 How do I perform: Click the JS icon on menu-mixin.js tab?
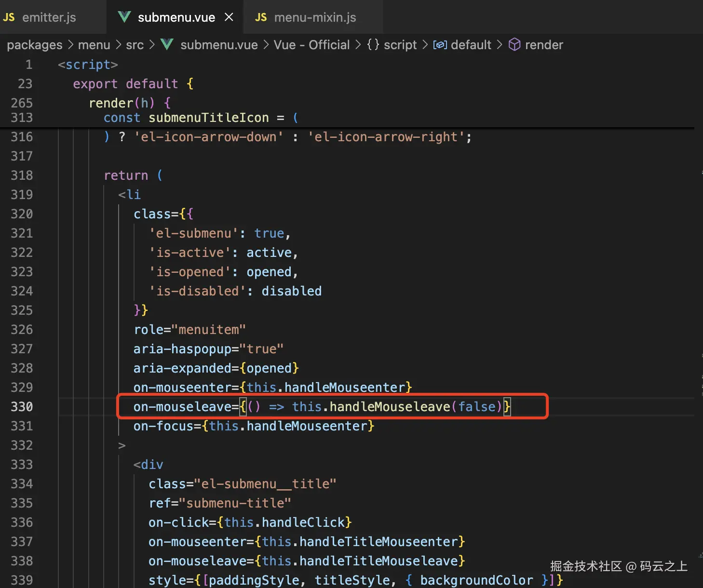point(261,17)
